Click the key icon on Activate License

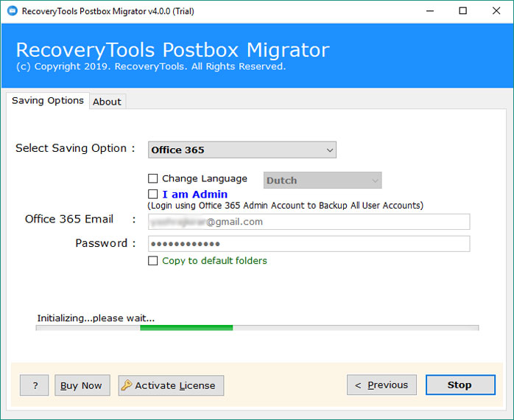pyautogui.click(x=127, y=385)
